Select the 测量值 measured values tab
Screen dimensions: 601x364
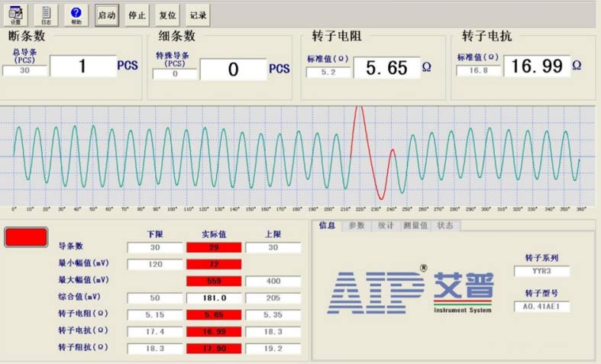[x=417, y=225]
